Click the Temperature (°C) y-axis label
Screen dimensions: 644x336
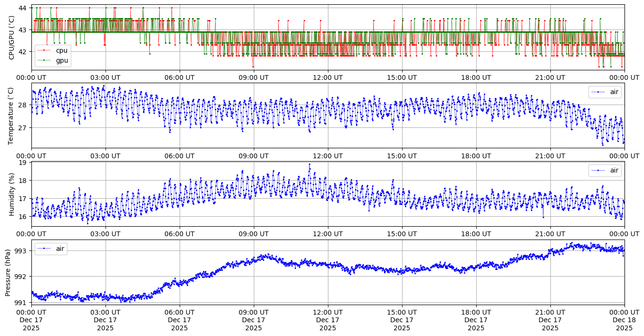[12, 115]
